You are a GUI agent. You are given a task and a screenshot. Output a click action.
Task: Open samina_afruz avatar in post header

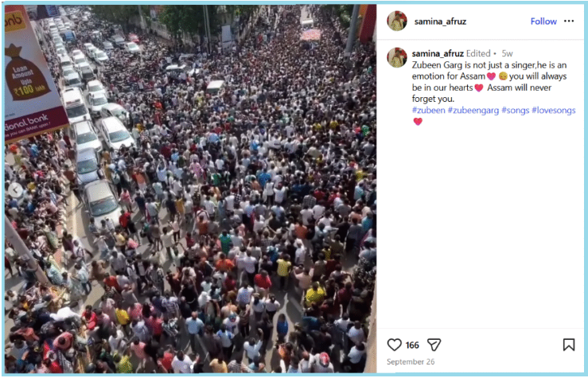click(397, 21)
